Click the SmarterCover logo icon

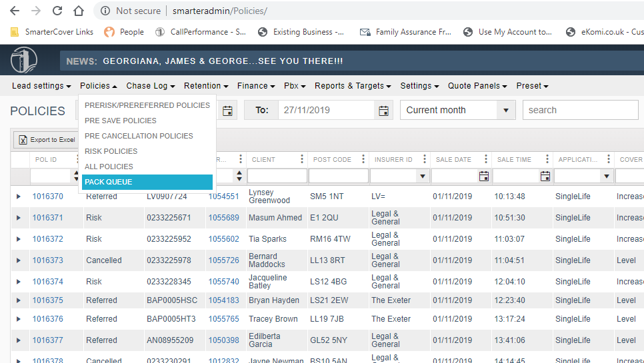pos(24,61)
